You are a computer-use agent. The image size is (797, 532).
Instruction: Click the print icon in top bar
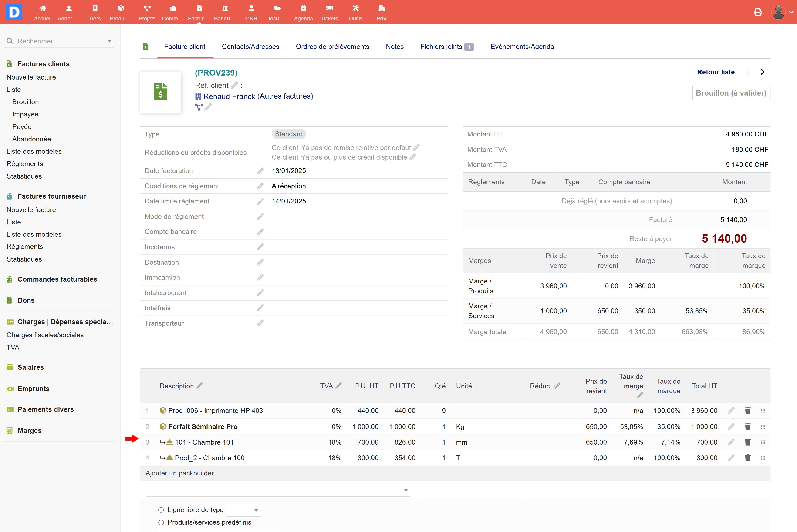pyautogui.click(x=758, y=13)
